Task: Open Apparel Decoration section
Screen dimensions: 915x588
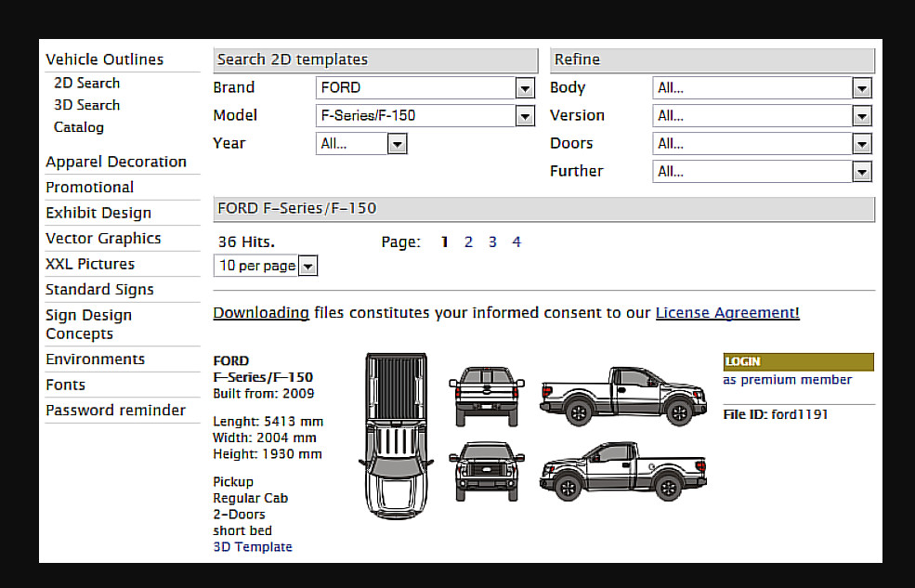Action: (x=116, y=163)
